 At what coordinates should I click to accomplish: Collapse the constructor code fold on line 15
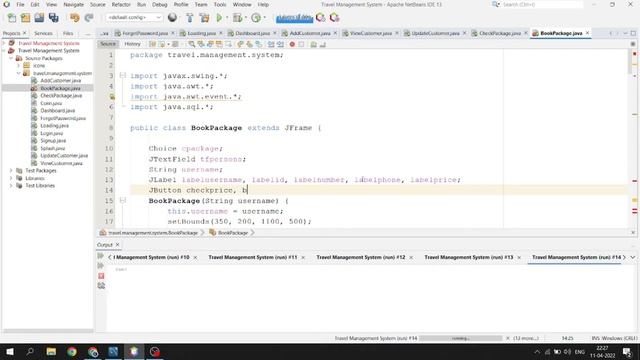(122, 200)
